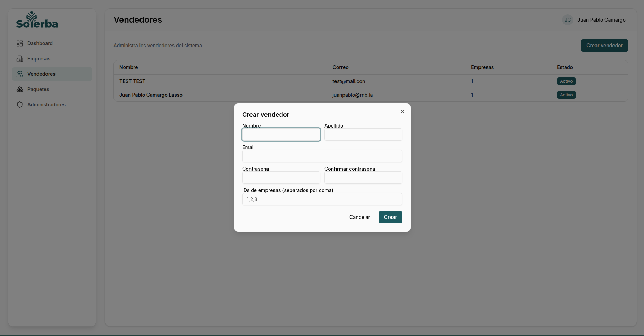644x336 pixels.
Task: Click the Dashboard grid icon
Action: coord(20,43)
